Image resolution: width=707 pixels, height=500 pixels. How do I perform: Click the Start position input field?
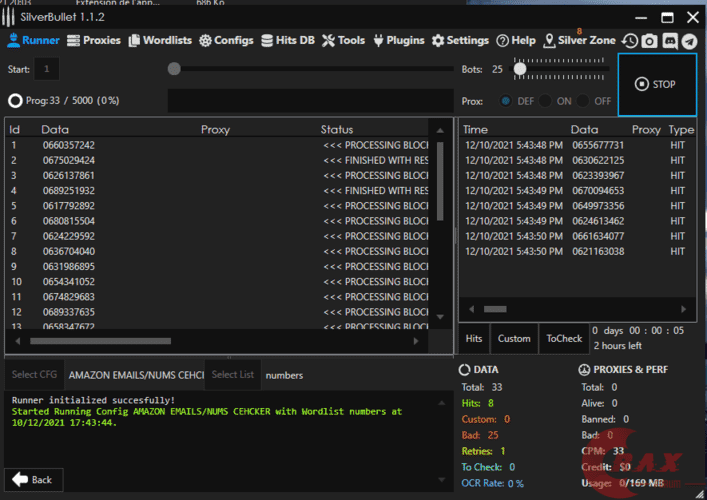pos(48,69)
